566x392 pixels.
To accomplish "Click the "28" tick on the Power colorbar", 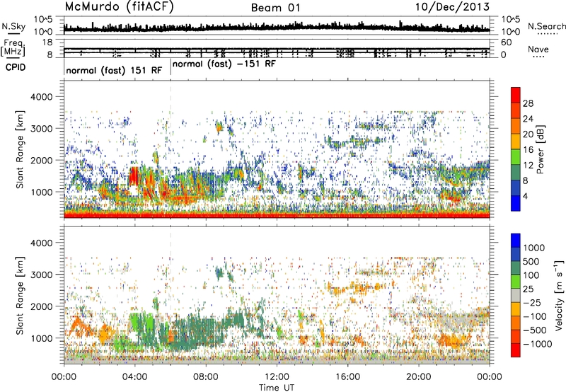I will [528, 103].
